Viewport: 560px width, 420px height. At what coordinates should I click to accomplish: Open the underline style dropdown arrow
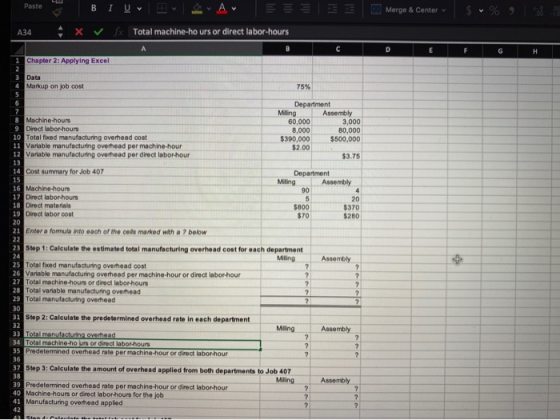pyautogui.click(x=139, y=9)
